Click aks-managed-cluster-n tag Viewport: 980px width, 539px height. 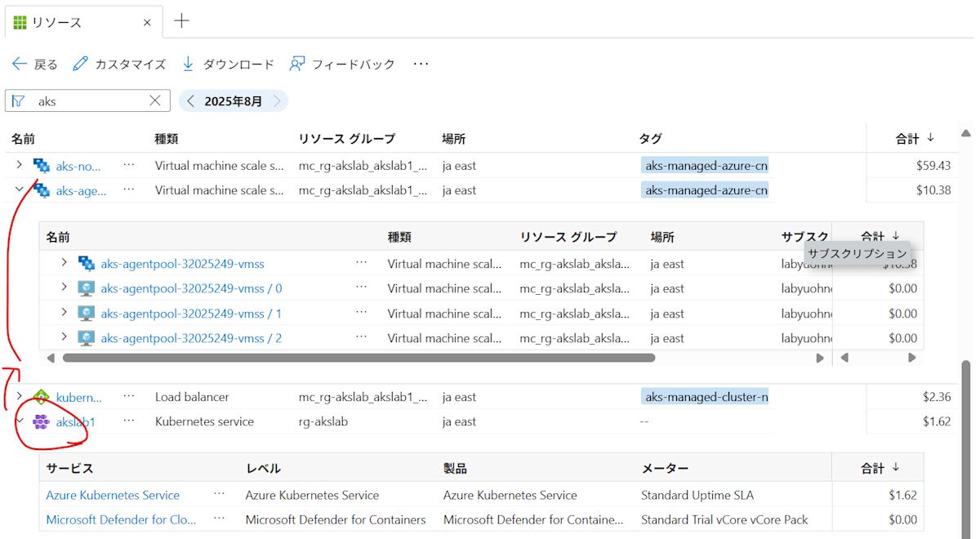click(706, 397)
